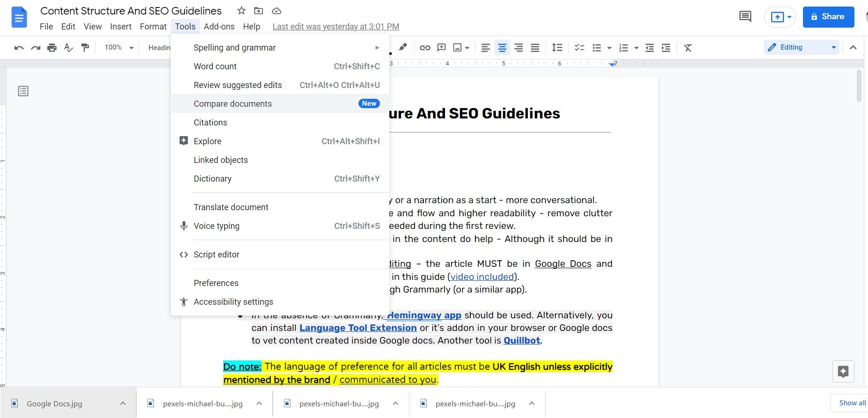
Task: Click the Redo icon in toolbar
Action: [36, 48]
